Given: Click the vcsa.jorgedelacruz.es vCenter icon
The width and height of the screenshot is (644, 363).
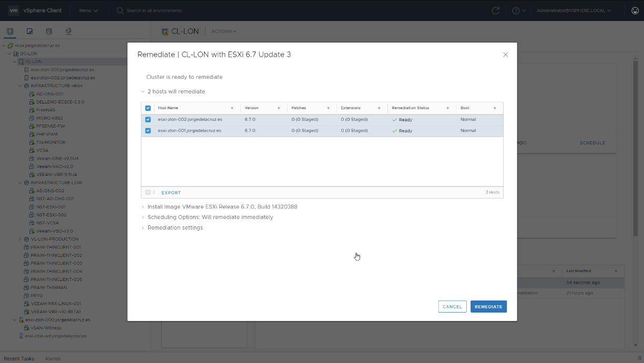Looking at the screenshot, I should click(x=11, y=45).
